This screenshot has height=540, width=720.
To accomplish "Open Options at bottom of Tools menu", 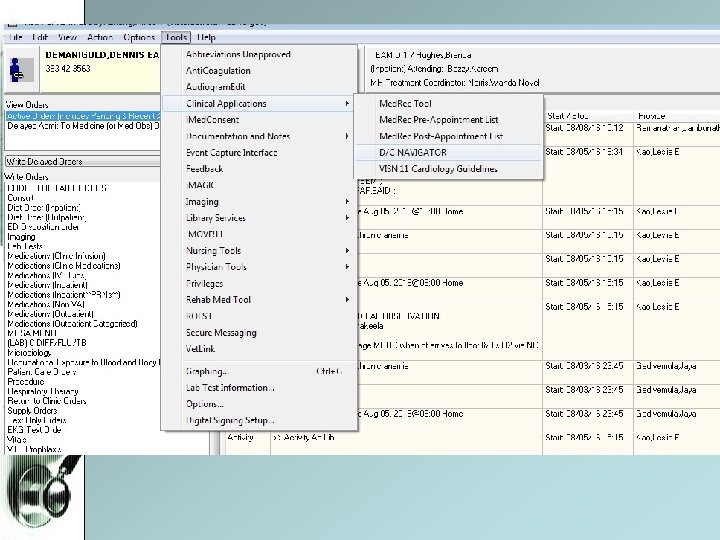I will [259, 404].
